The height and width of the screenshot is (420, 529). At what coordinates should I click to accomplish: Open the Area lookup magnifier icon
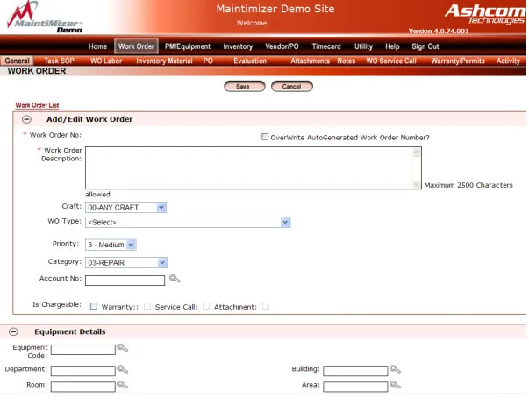395,385
